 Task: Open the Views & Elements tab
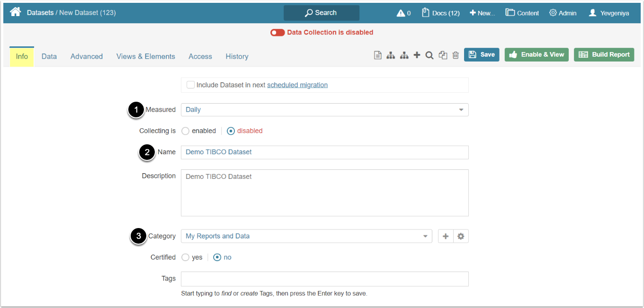click(x=146, y=56)
